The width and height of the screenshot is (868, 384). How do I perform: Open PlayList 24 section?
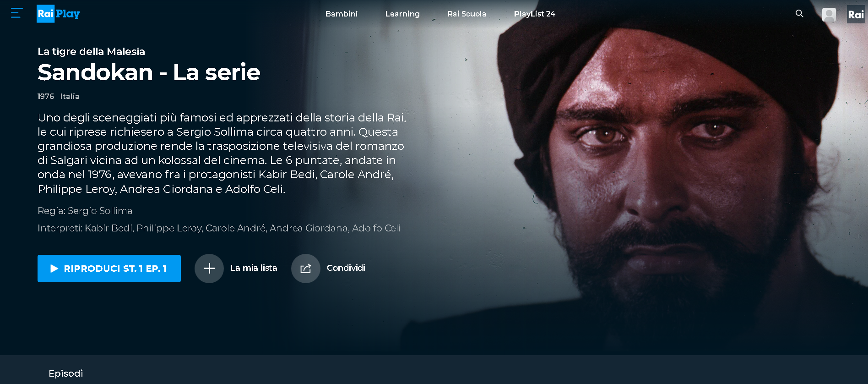click(535, 14)
